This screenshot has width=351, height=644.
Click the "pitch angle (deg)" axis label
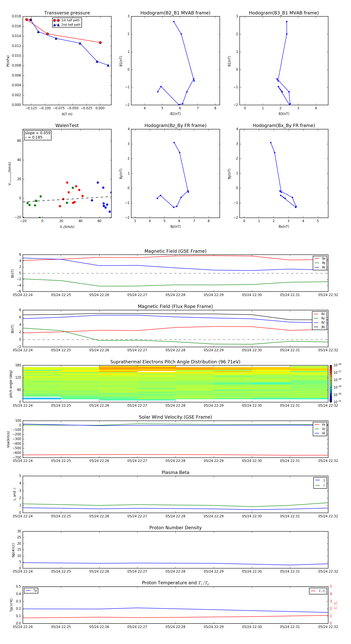(x=11, y=384)
